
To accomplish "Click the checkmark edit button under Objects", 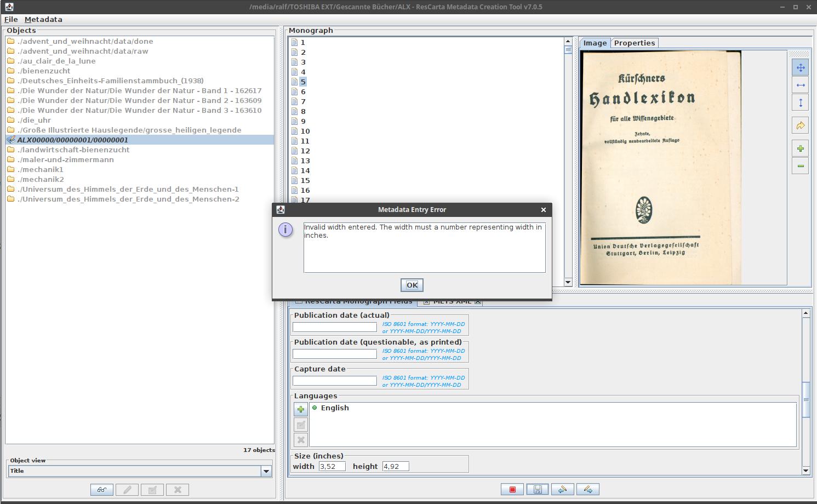I will click(152, 490).
